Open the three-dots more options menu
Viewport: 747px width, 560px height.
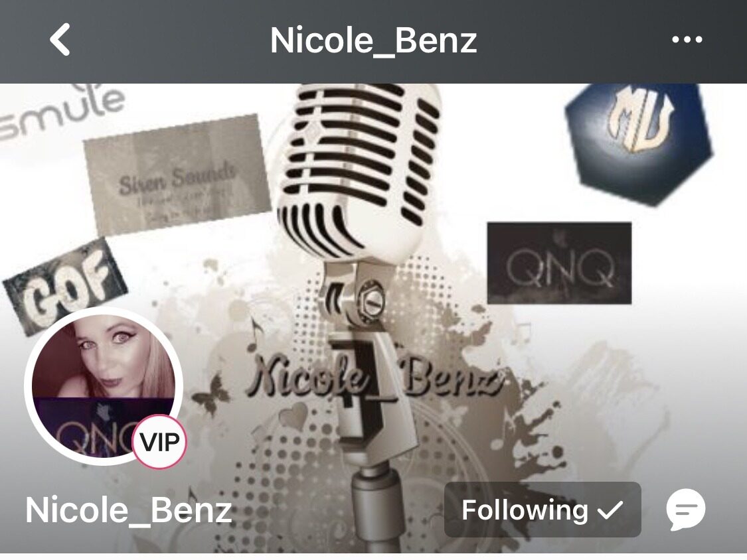coord(687,40)
